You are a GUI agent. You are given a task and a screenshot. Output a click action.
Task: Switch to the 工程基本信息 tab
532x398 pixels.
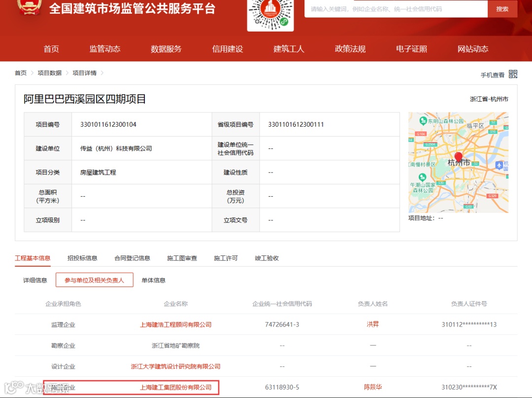coord(33,258)
